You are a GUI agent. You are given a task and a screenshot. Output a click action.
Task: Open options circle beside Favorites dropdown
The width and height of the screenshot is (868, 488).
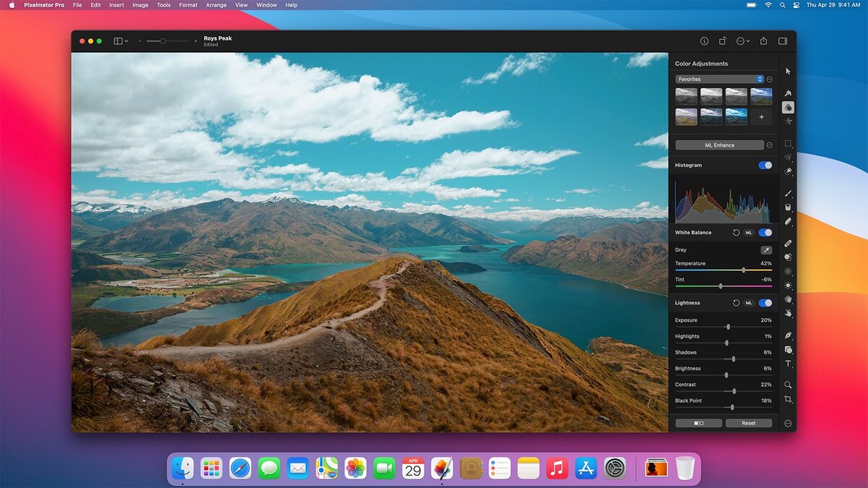click(x=770, y=79)
